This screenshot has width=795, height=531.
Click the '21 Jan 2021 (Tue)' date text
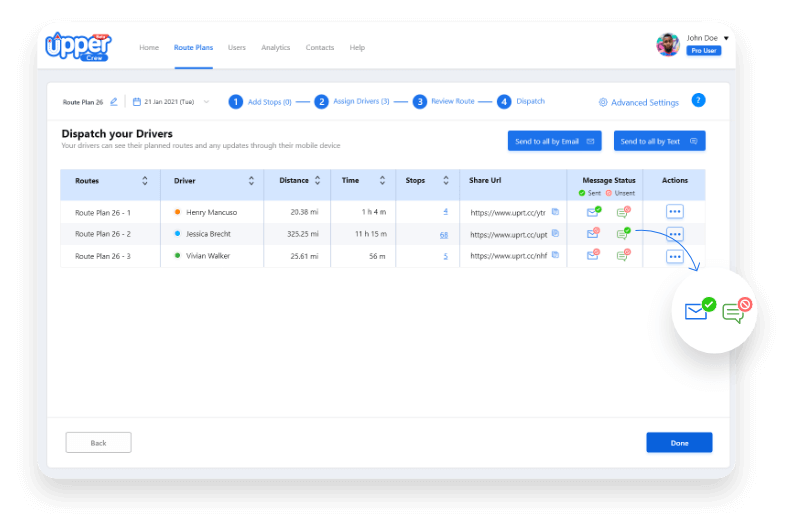click(x=169, y=101)
